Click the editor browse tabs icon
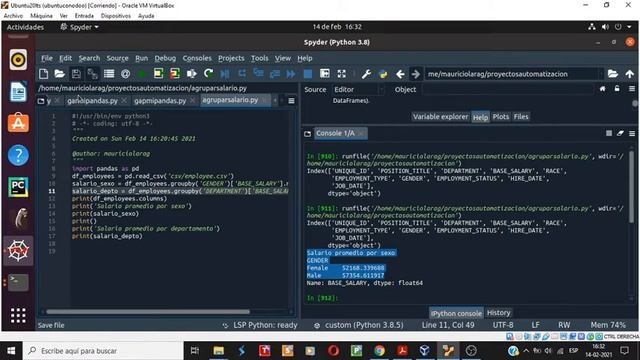 (x=41, y=101)
